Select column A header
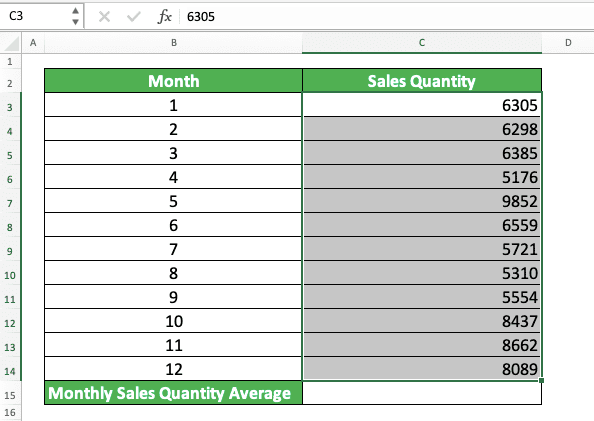The width and height of the screenshot is (594, 421). pyautogui.click(x=33, y=43)
